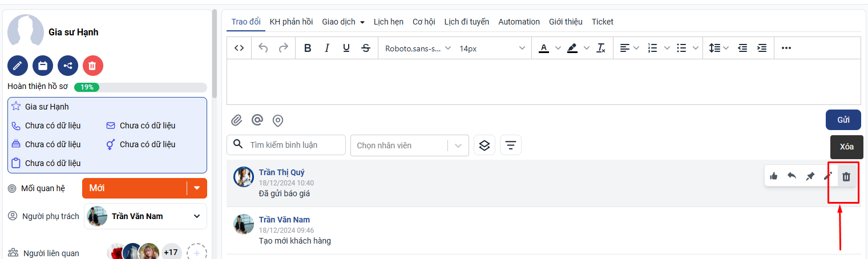
Task: Click the Mới relationship status button
Action: (x=135, y=188)
